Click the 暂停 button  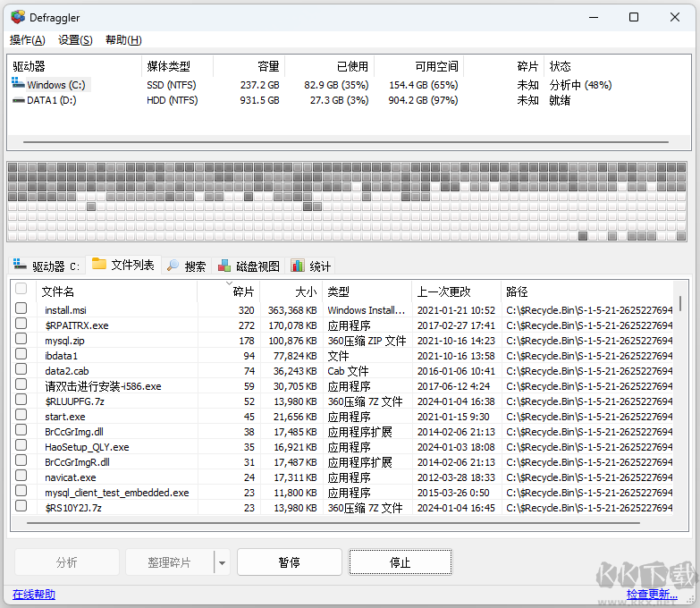[x=290, y=562]
